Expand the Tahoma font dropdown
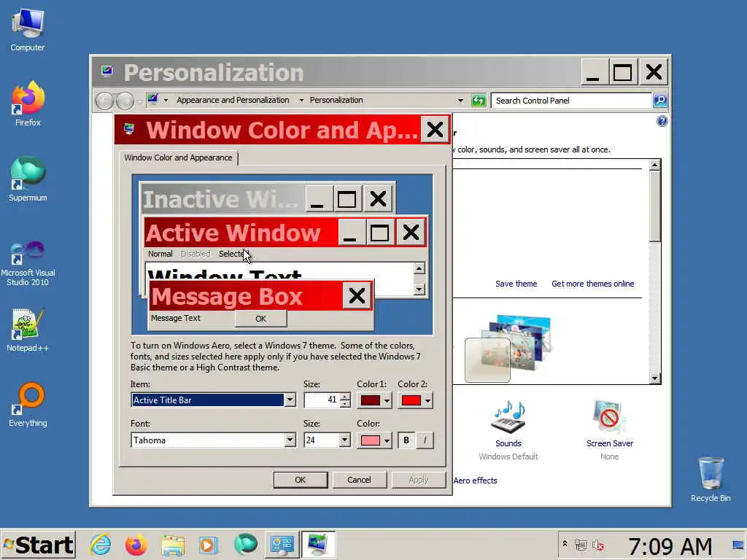 click(290, 440)
